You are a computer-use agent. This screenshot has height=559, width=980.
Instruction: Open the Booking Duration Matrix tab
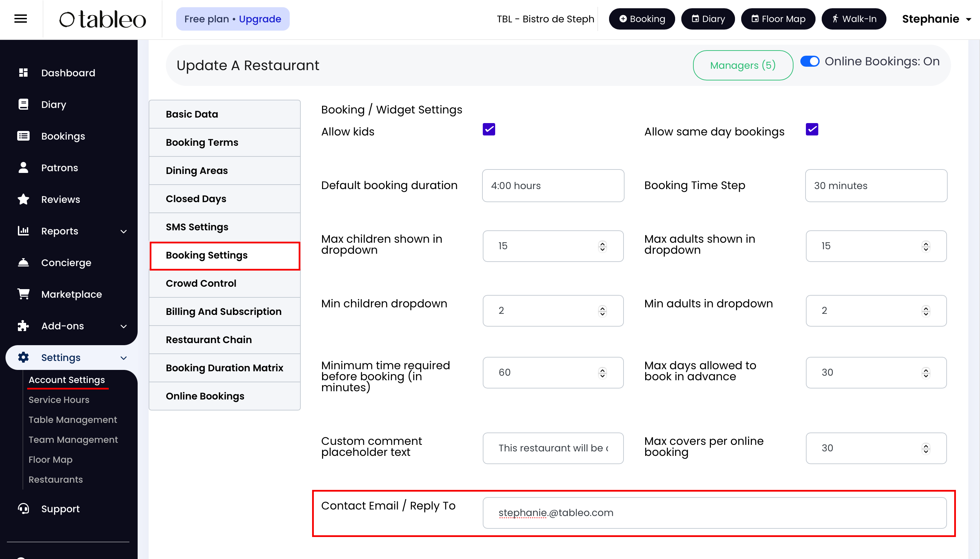224,368
